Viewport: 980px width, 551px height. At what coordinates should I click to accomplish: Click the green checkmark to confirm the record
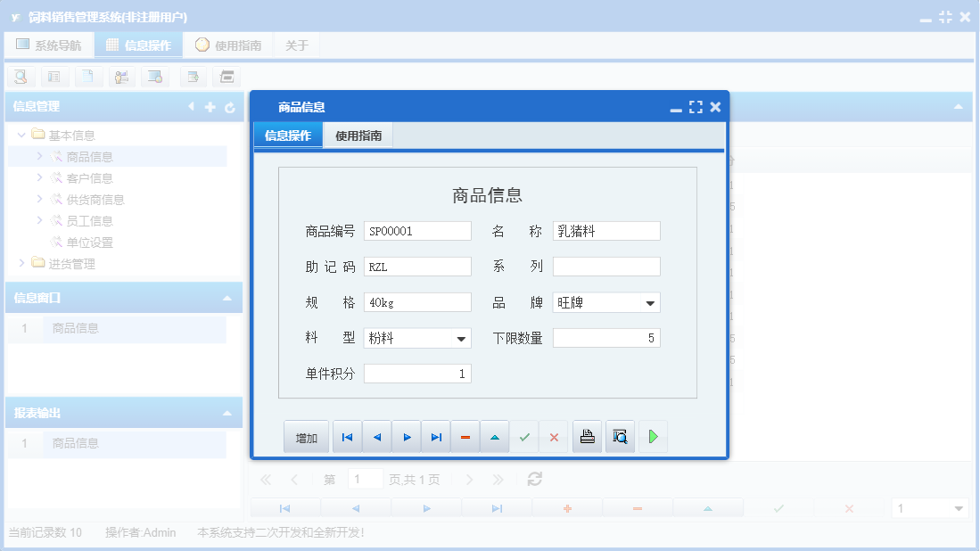pos(524,436)
